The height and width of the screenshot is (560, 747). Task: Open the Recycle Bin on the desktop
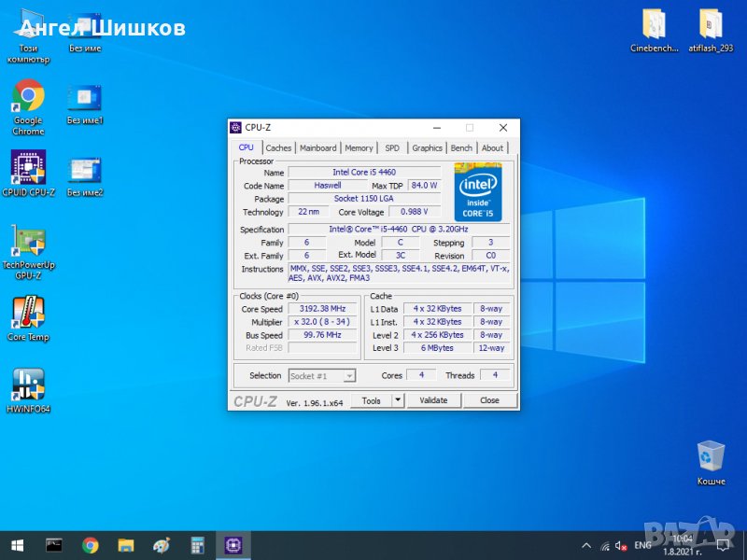[711, 457]
